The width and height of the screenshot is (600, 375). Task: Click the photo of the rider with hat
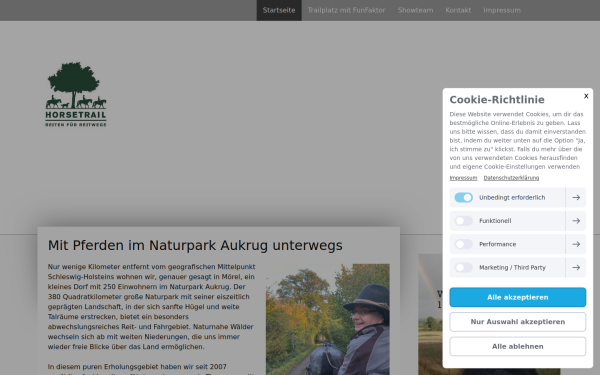point(328,319)
